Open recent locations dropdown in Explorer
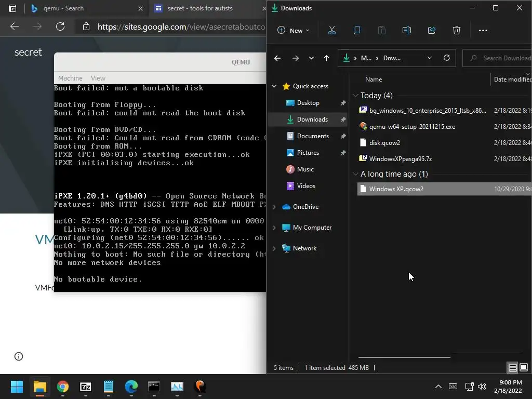This screenshot has height=399, width=532. [311, 58]
